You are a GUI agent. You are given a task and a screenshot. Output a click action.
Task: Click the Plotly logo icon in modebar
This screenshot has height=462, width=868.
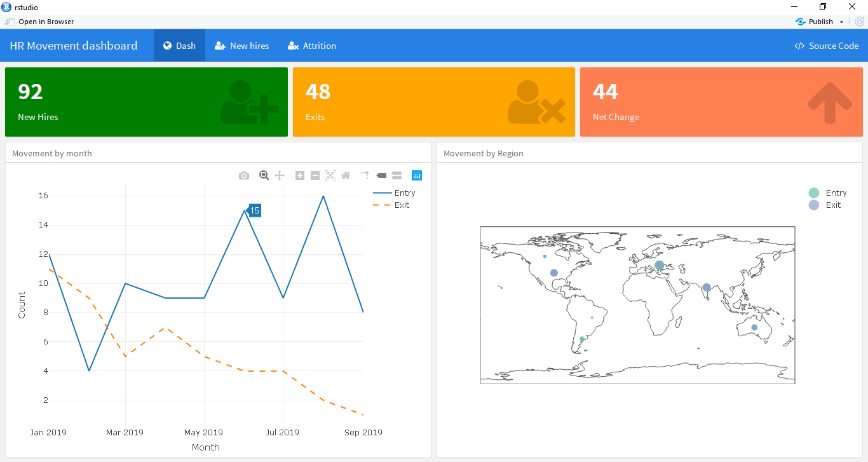[x=417, y=175]
